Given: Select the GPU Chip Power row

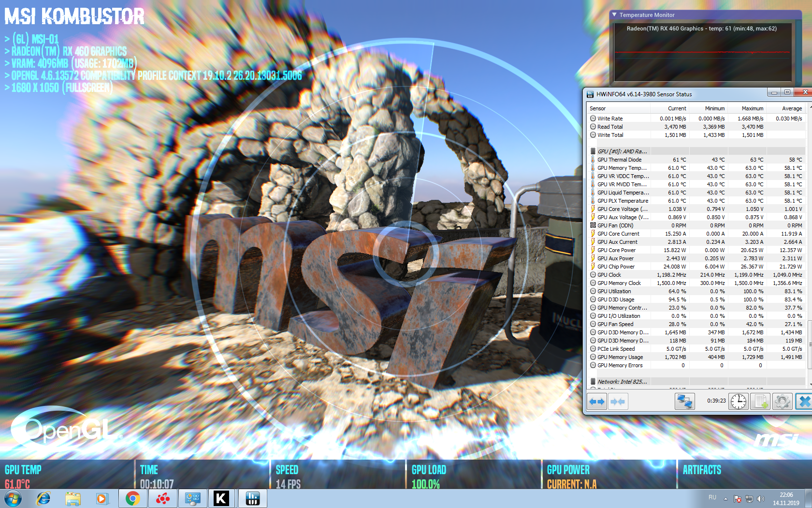Looking at the screenshot, I should (x=696, y=267).
